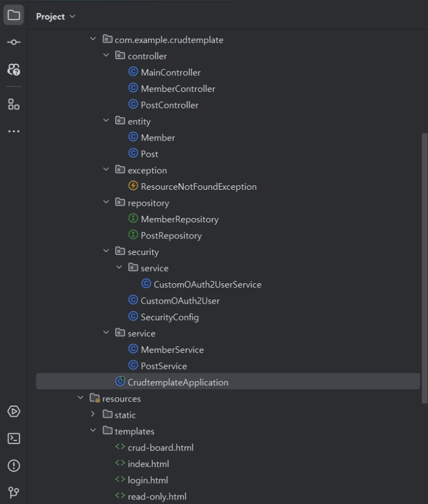Screen dimensions: 428x504
Task: Click the project tree vertical scrollbar
Action: coord(425,268)
